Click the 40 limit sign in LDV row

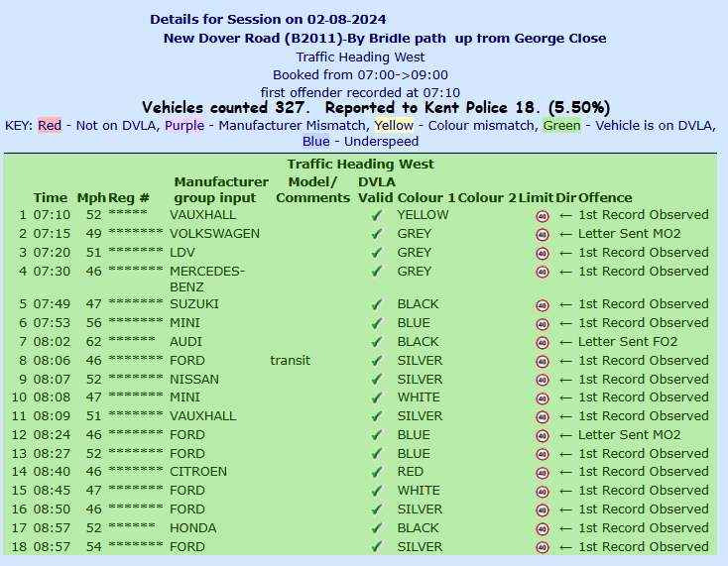(x=543, y=254)
